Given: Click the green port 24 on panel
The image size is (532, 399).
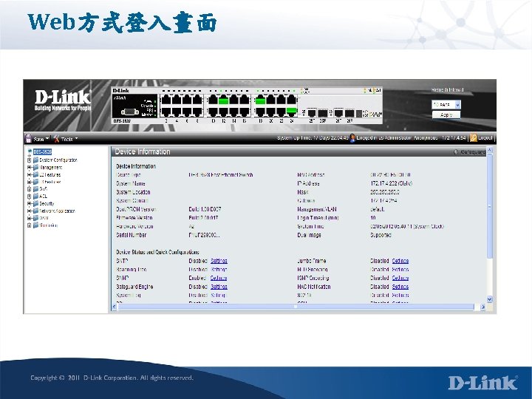Looking at the screenshot, I should click(x=291, y=112).
